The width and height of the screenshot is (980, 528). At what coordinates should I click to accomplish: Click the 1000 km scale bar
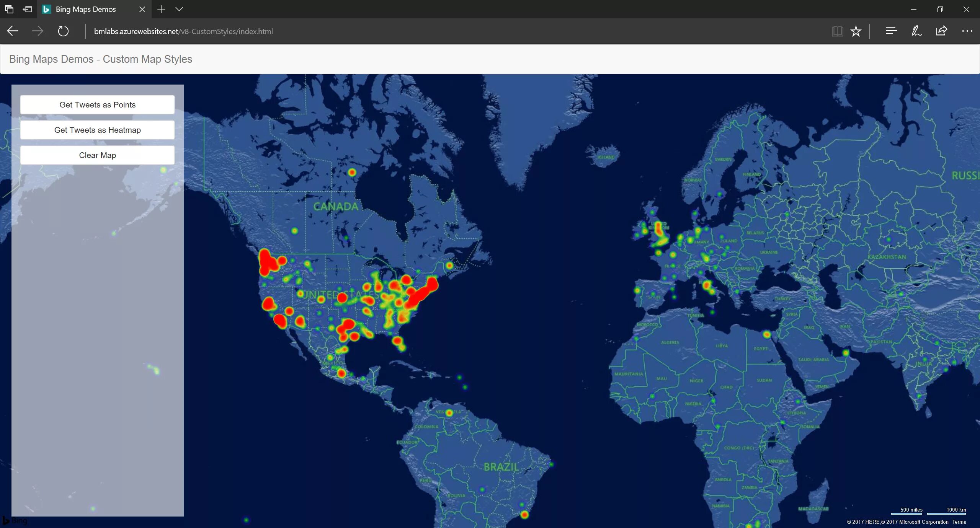click(947, 510)
